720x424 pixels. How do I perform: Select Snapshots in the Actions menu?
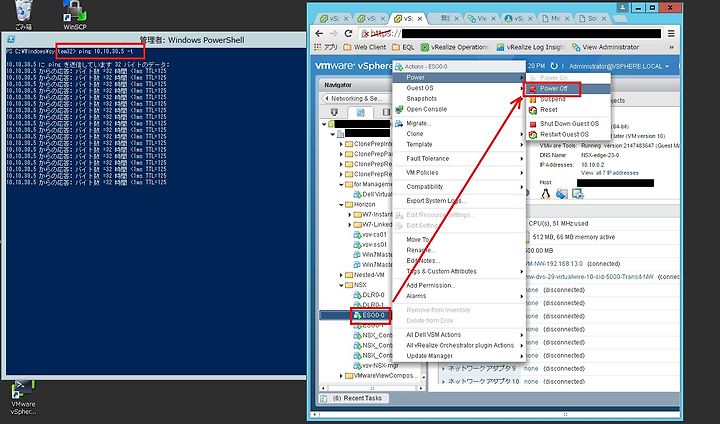pos(459,98)
